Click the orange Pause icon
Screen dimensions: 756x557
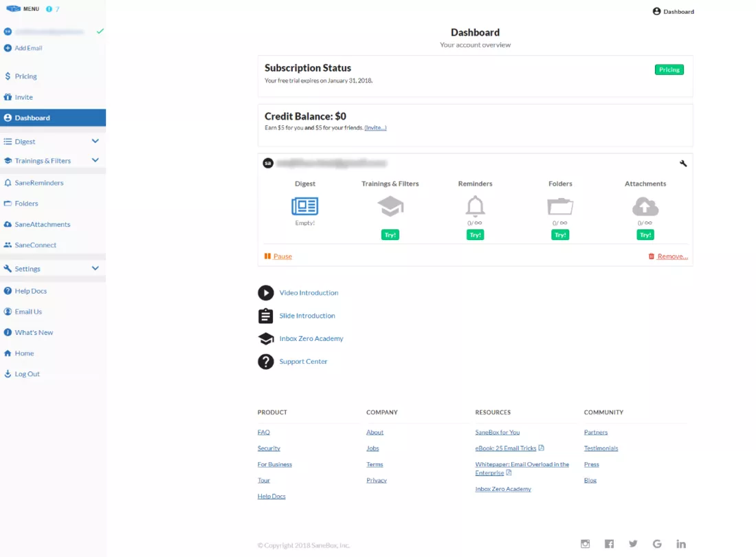(x=267, y=256)
